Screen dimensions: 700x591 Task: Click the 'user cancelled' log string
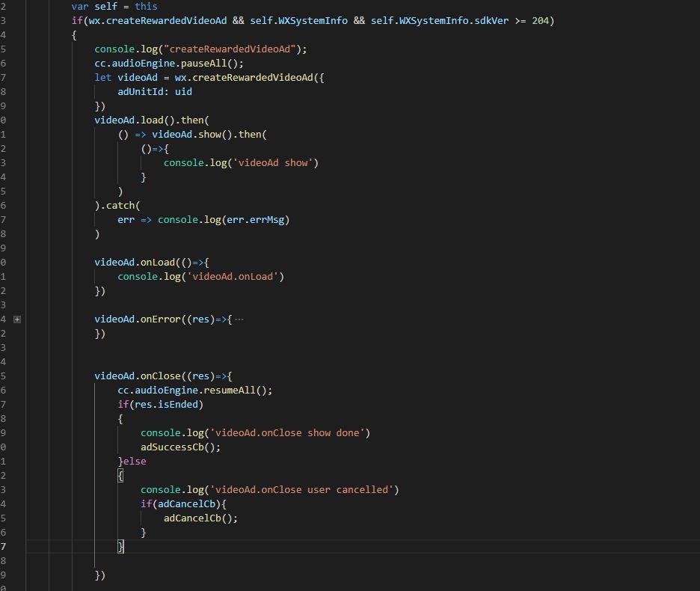click(304, 489)
